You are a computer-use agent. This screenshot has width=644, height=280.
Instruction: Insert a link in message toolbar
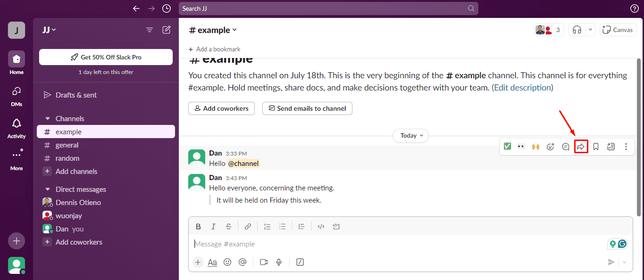[x=248, y=226]
